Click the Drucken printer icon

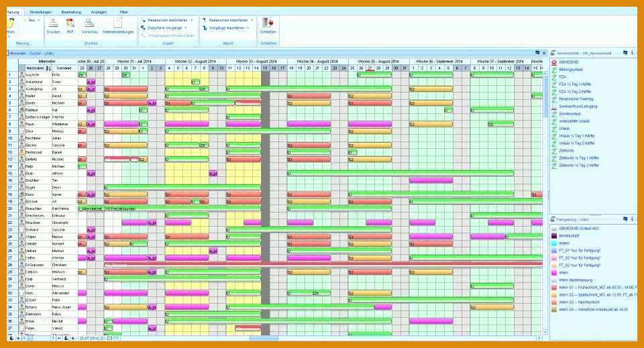click(53, 23)
